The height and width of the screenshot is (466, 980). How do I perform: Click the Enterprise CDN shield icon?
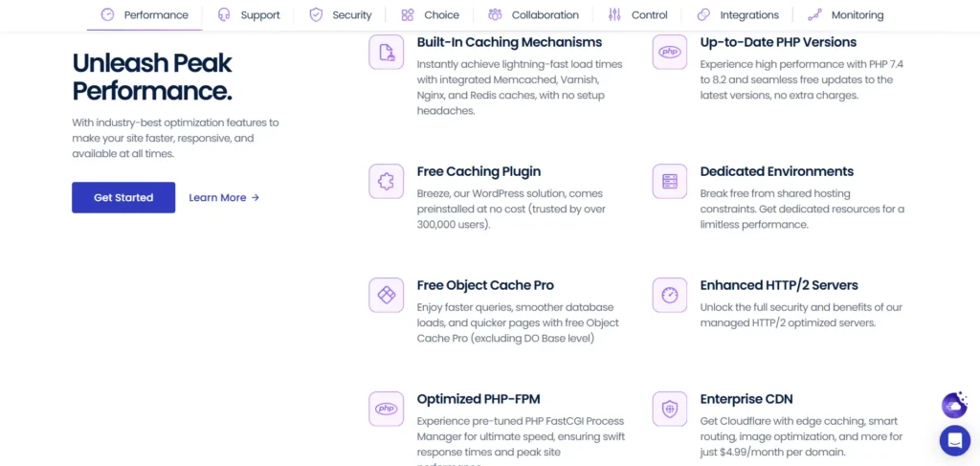click(670, 409)
